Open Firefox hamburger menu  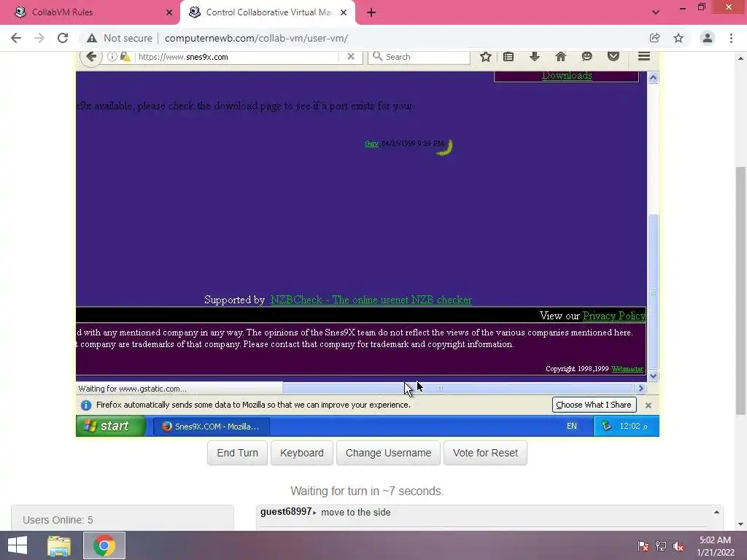pos(644,57)
